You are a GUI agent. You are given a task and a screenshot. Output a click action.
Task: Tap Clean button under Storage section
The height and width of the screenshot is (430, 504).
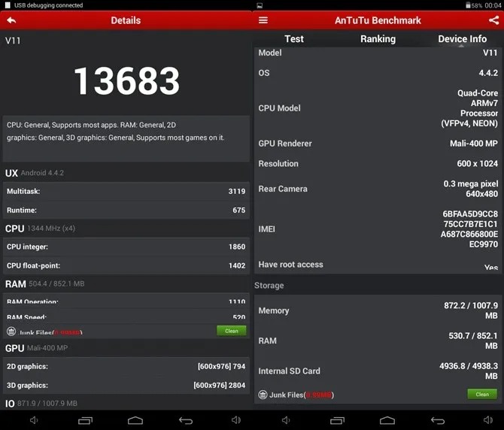click(x=482, y=394)
